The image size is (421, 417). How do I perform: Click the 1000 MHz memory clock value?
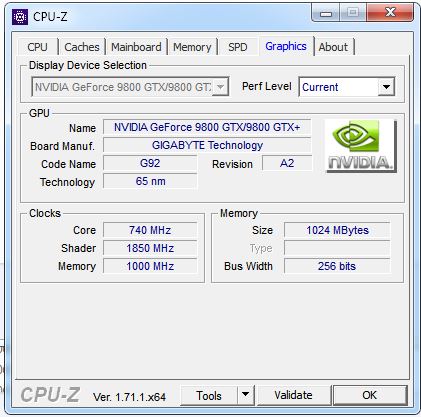[x=150, y=266]
